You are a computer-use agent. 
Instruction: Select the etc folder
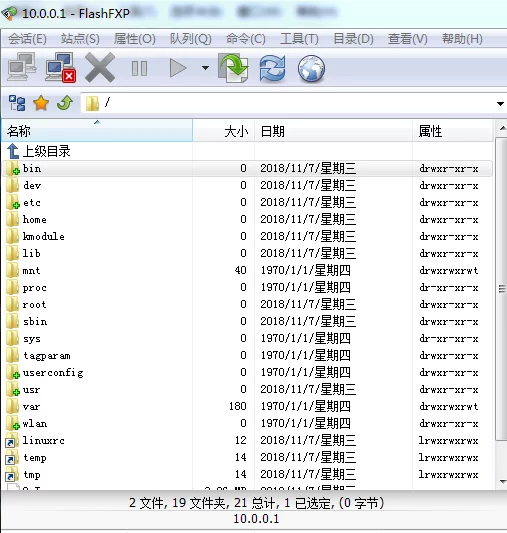(247, 202)
